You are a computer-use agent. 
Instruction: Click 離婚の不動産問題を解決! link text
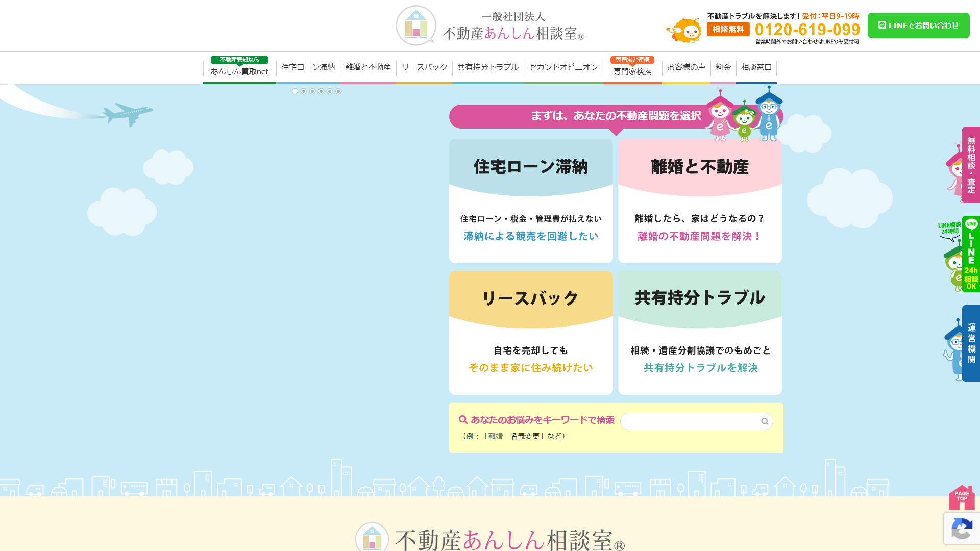700,236
